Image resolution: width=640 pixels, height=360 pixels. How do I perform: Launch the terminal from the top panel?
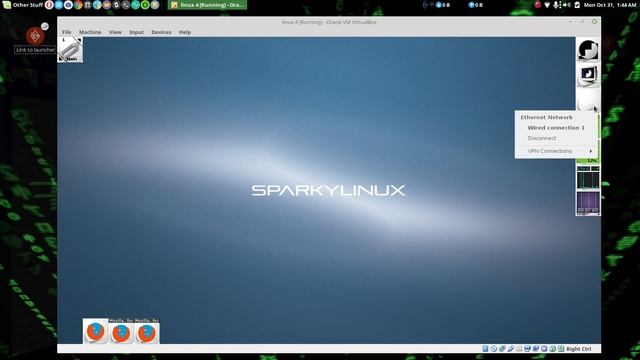coord(126,5)
